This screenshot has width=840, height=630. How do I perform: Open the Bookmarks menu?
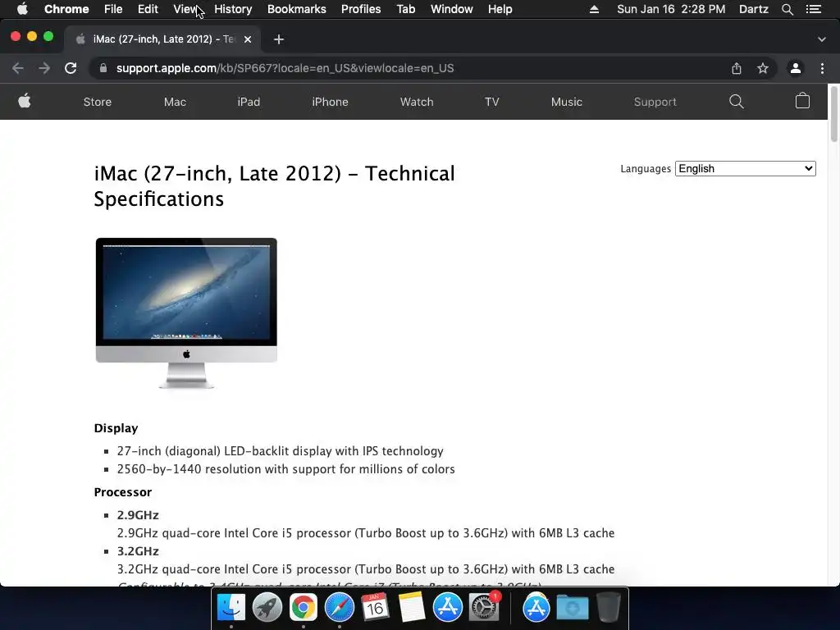coord(297,9)
